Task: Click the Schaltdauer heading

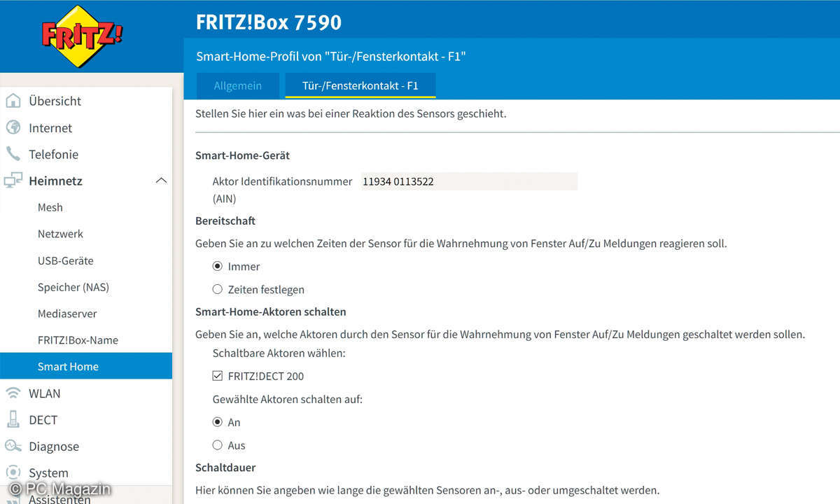Action: [225, 467]
